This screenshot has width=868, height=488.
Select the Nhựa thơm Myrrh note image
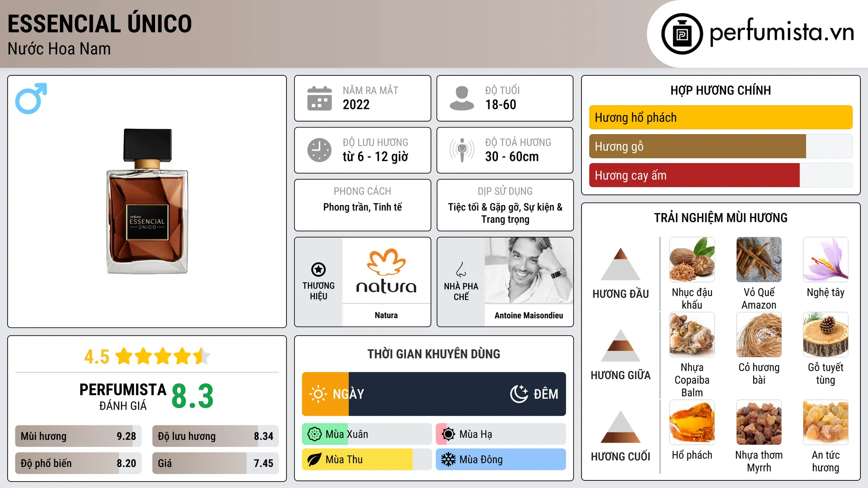[x=759, y=422]
